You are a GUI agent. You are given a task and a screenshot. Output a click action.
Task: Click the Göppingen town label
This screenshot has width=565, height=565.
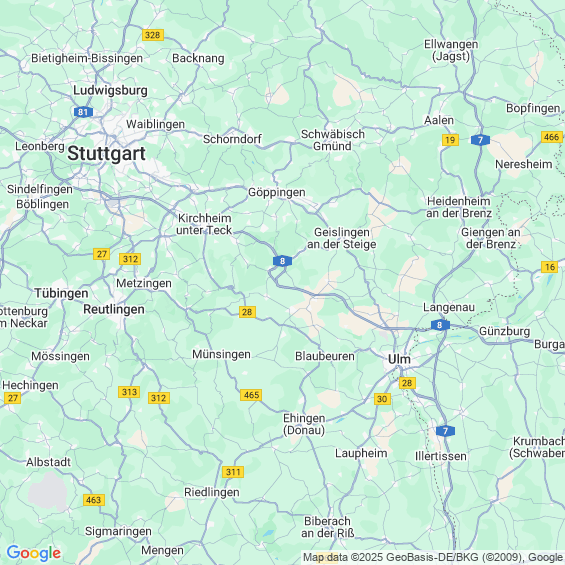pos(277,193)
